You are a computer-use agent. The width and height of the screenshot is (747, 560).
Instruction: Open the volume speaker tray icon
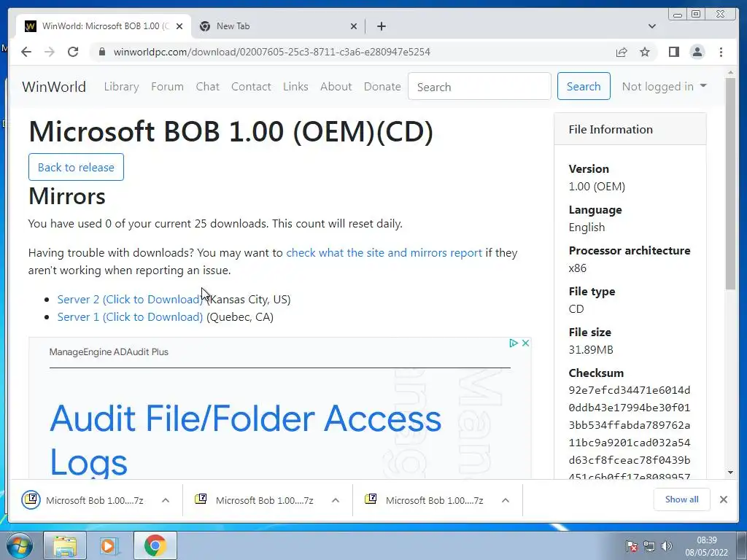[667, 546]
